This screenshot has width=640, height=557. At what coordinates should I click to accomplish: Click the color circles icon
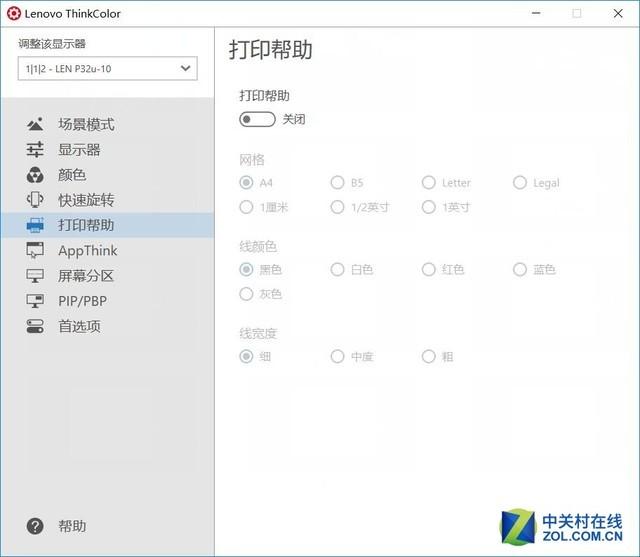pos(35,175)
